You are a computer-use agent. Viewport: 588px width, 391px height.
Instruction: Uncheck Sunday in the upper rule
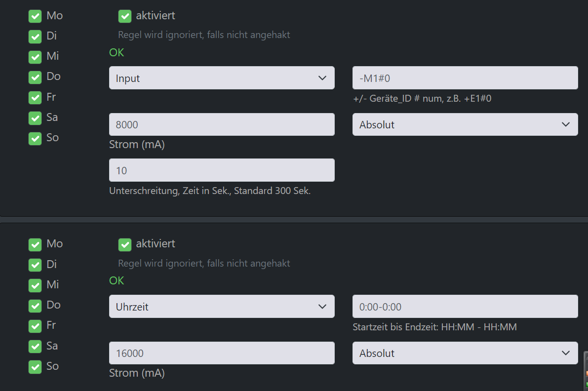(35, 138)
